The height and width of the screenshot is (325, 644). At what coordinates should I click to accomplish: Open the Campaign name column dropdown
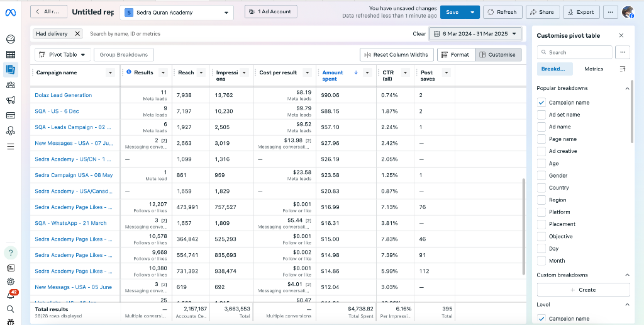(x=109, y=73)
